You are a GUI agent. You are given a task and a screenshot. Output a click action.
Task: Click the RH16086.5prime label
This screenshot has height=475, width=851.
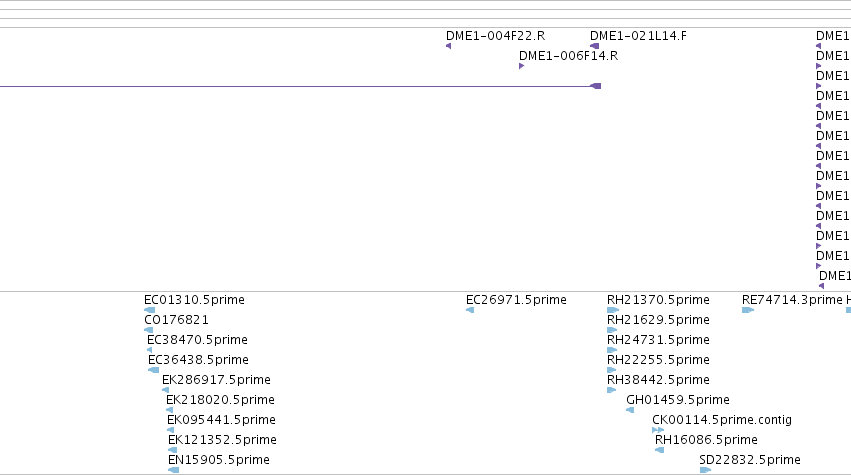coord(706,440)
